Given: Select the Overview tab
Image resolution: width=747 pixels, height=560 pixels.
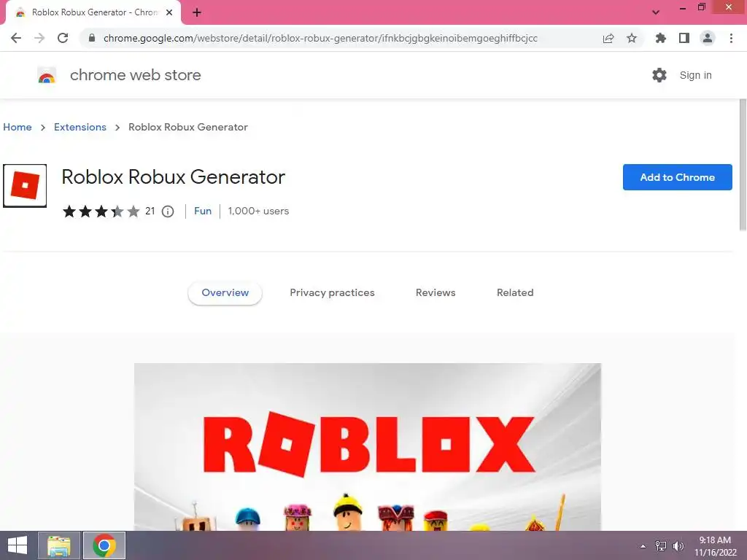Looking at the screenshot, I should (x=225, y=293).
